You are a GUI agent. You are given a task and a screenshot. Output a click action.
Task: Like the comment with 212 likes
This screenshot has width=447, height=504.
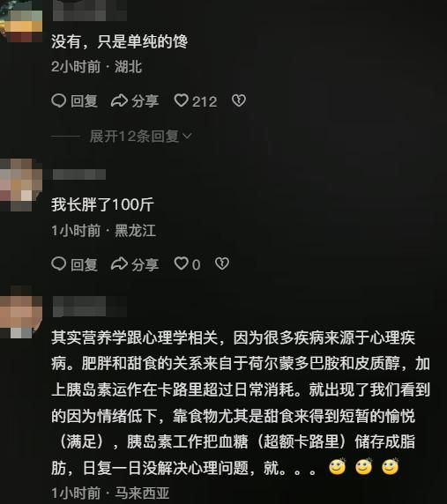point(181,100)
